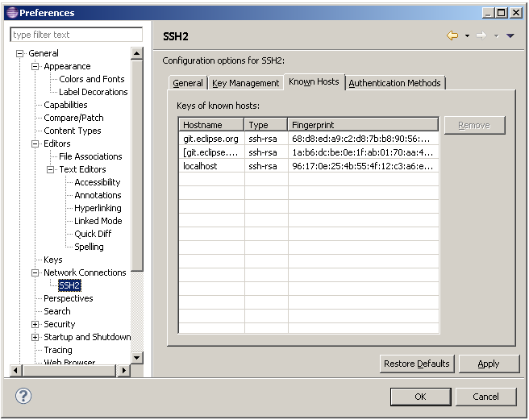
Task: Collapse the General tree node
Action: (x=20, y=53)
